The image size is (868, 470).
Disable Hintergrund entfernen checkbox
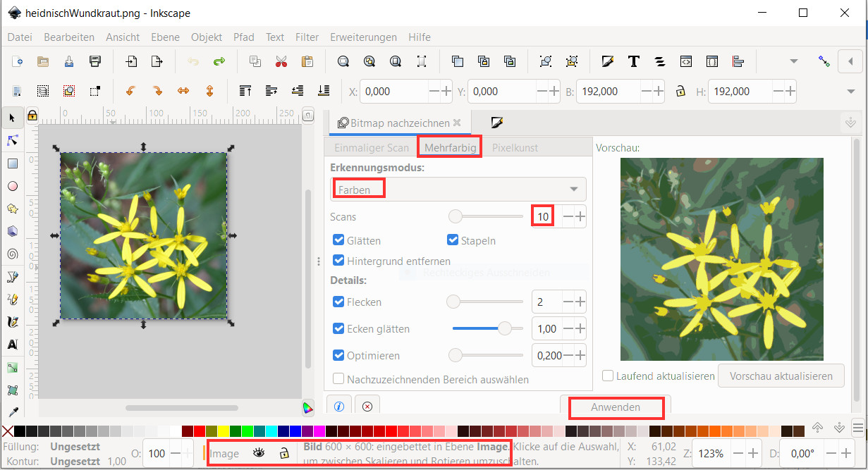338,261
